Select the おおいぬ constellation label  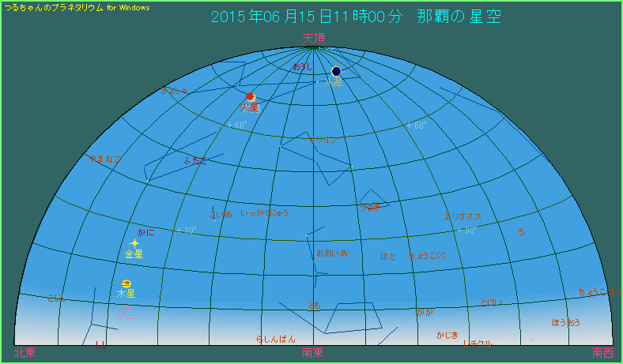331,253
